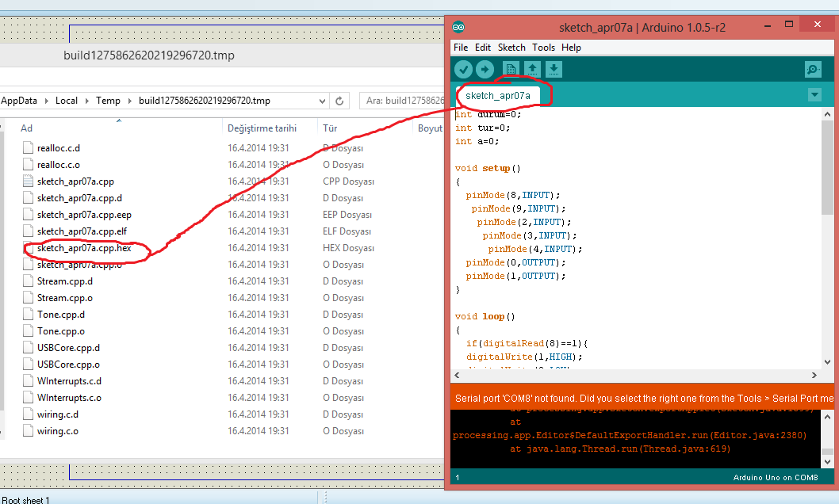This screenshot has height=504, width=839.
Task: Click the explorer search field
Action: (400, 101)
